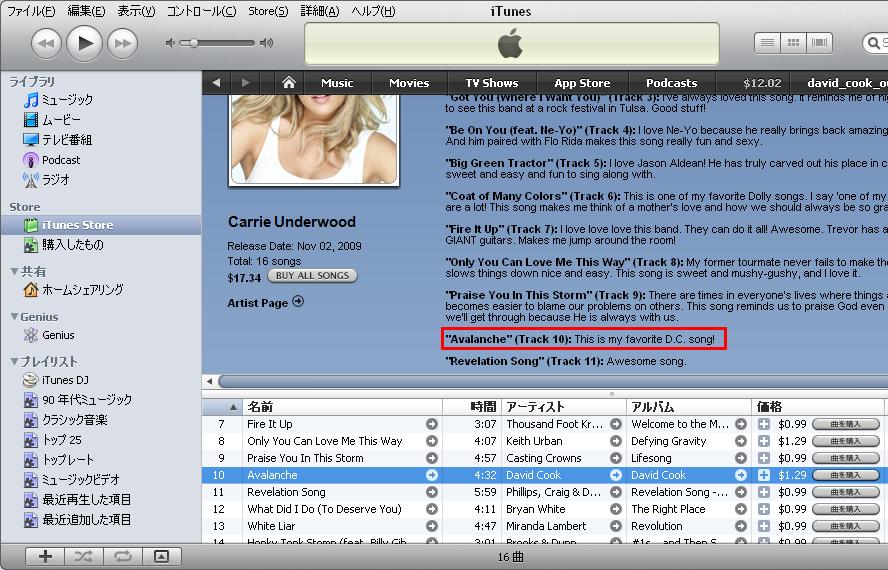Skip back to previous track
The width and height of the screenshot is (888, 570).
point(46,44)
